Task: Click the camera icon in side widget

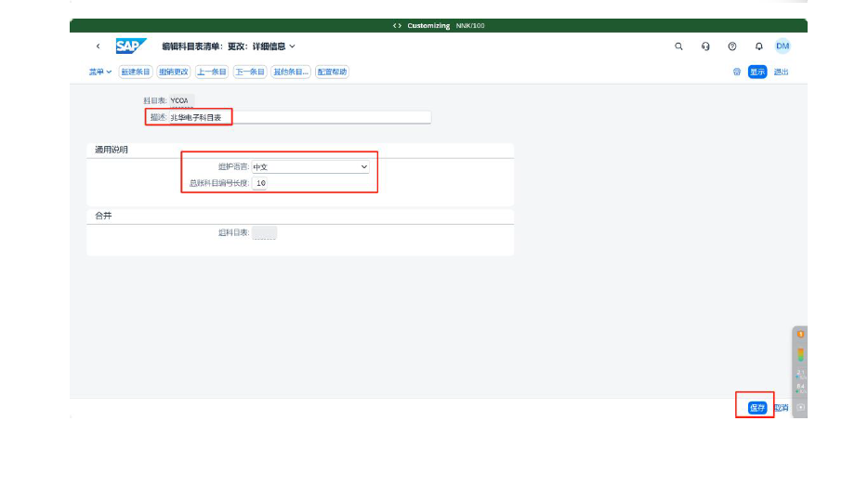Action: click(x=800, y=407)
